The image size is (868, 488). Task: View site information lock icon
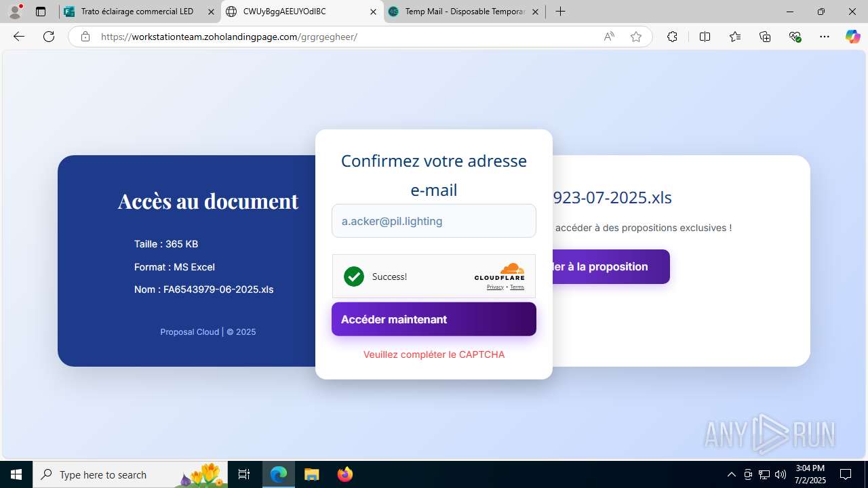tap(85, 37)
